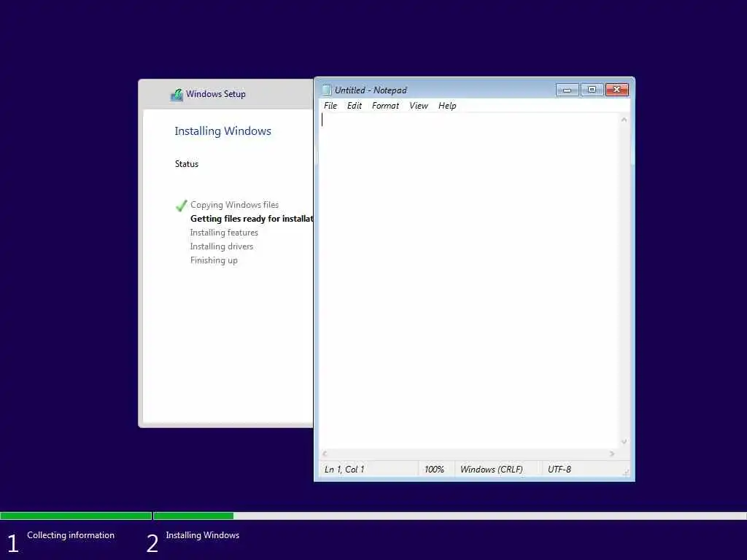Click the 'Untitled - Notepad' title text

[371, 90]
